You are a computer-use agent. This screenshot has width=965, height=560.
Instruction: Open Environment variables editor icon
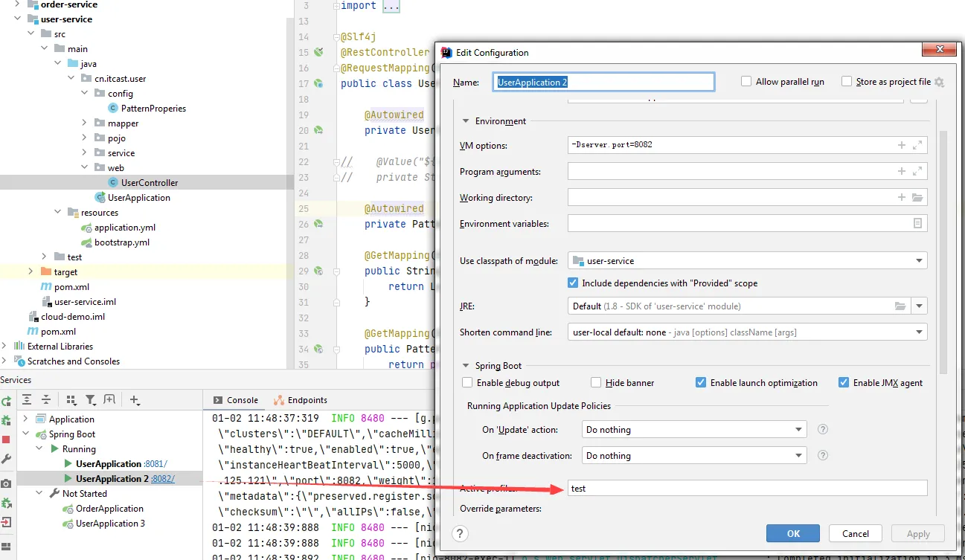(917, 223)
